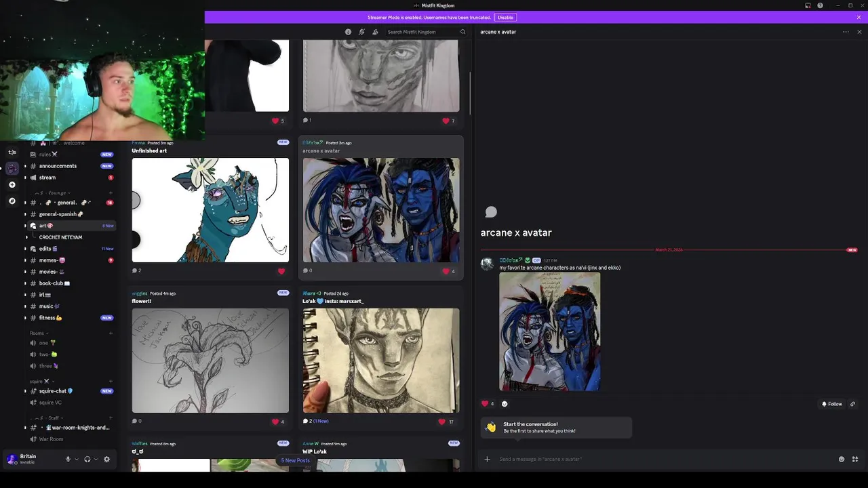The image size is (868, 488).
Task: Open User Settings gear icon
Action: pyautogui.click(x=106, y=460)
